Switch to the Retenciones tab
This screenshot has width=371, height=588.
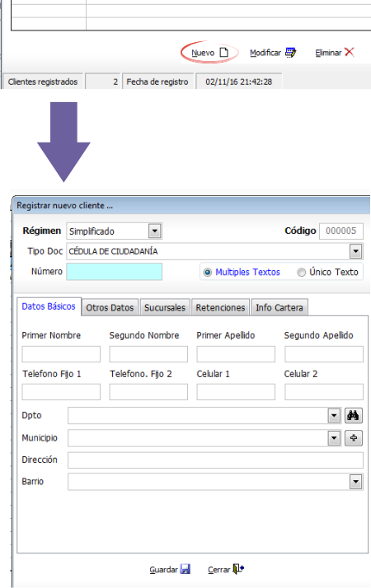coord(220,307)
